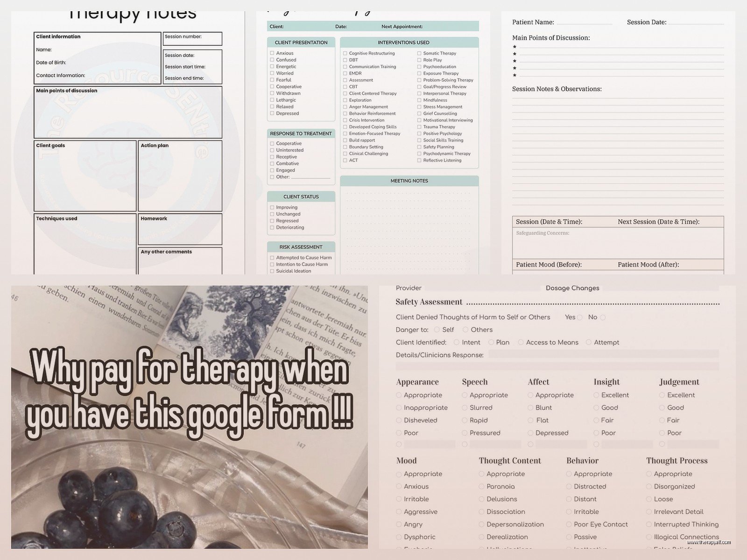Choose Blunt under Affect

(530, 407)
